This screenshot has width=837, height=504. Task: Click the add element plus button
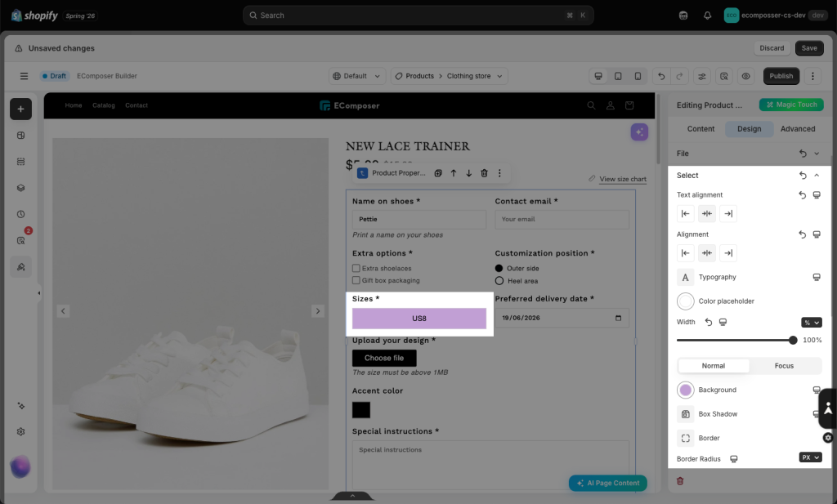pos(20,109)
